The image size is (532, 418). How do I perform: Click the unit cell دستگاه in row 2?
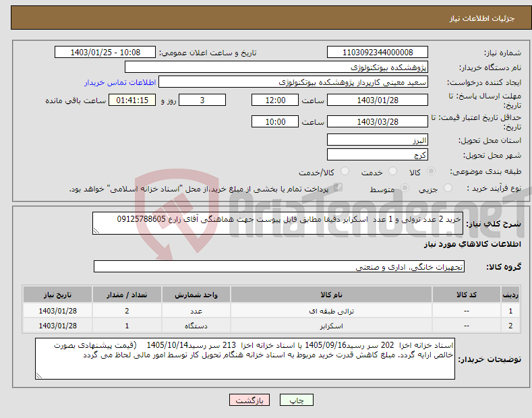click(x=196, y=326)
